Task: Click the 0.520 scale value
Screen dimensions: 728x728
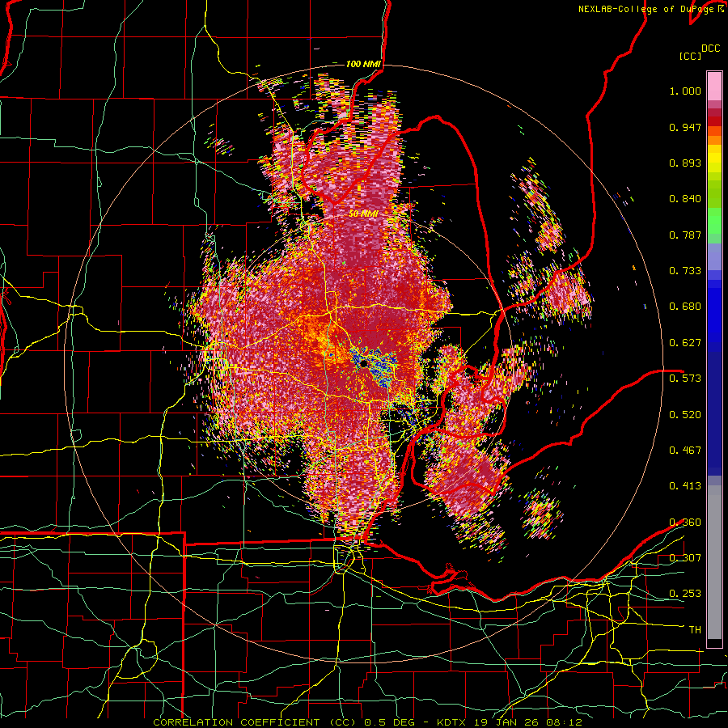Action: click(x=685, y=414)
